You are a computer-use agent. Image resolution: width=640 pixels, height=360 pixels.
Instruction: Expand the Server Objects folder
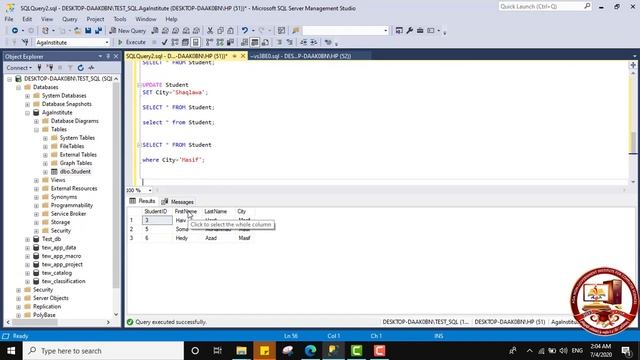click(x=18, y=298)
